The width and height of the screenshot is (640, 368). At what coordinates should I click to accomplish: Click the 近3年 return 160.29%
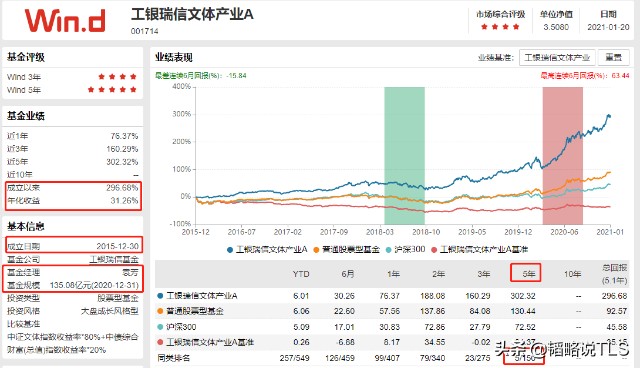pos(122,149)
